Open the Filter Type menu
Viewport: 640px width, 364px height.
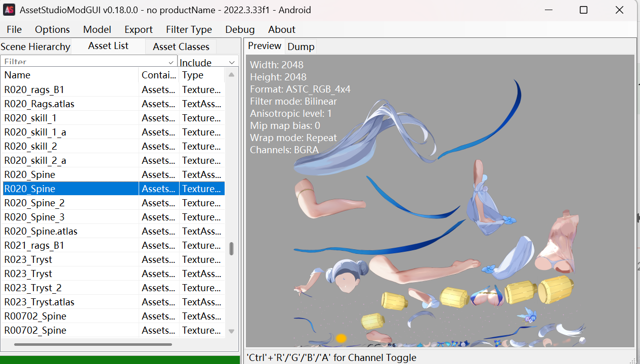point(189,29)
